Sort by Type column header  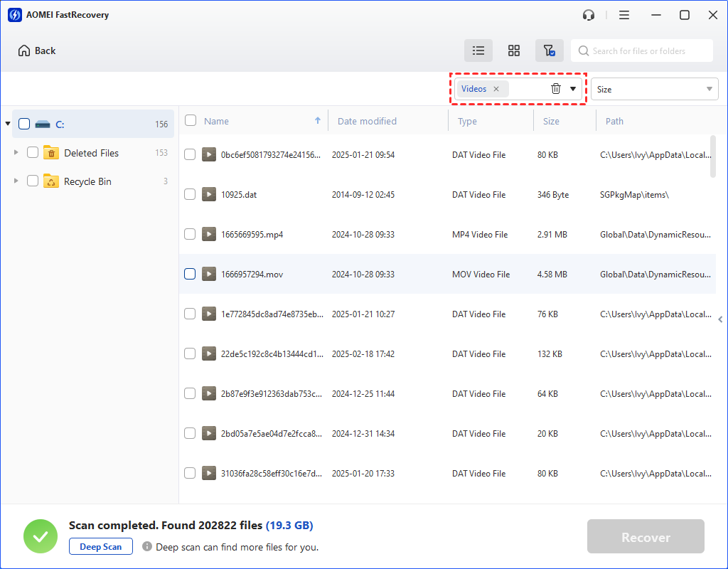467,121
